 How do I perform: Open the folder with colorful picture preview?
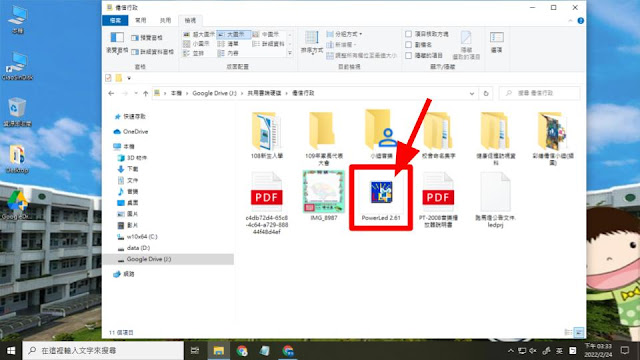click(x=553, y=139)
